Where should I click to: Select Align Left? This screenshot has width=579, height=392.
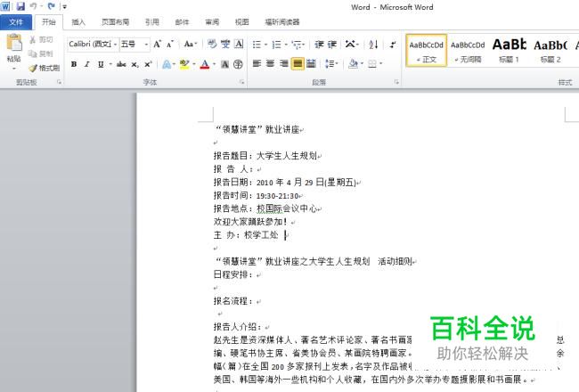pos(257,63)
